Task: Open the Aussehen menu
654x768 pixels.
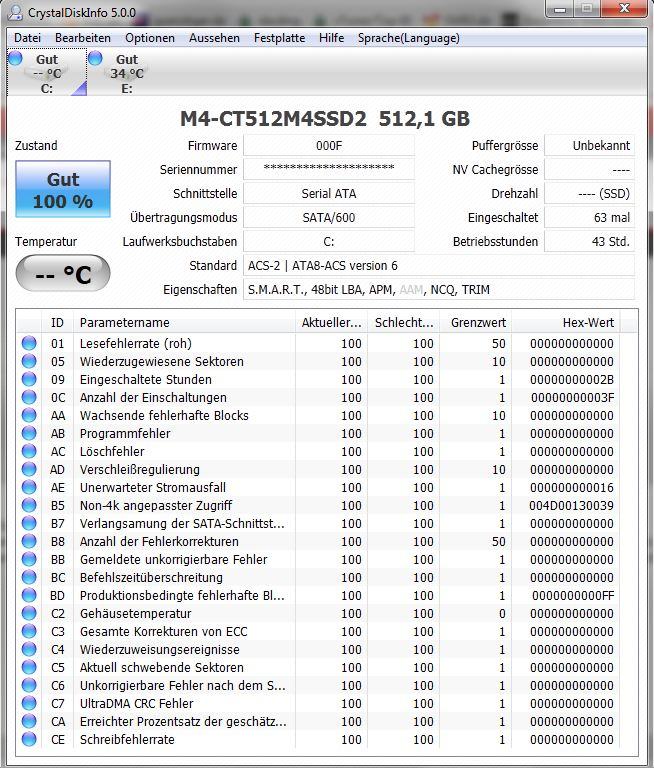Action: [215, 38]
